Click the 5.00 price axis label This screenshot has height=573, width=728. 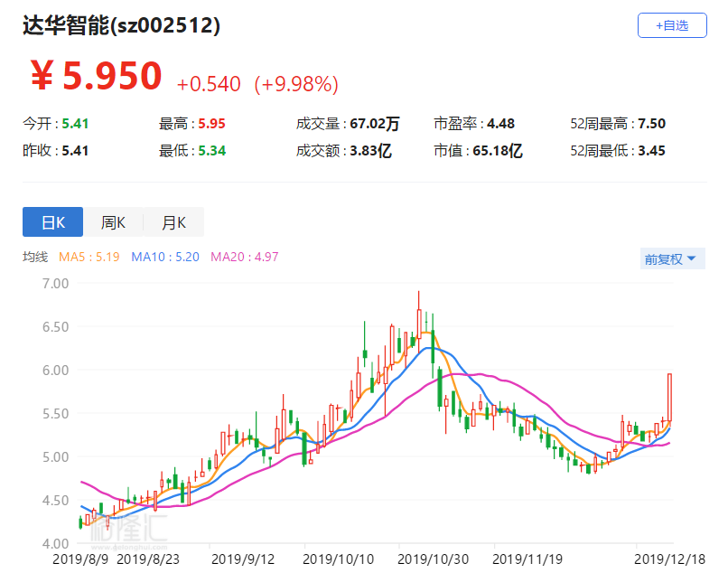[55, 456]
